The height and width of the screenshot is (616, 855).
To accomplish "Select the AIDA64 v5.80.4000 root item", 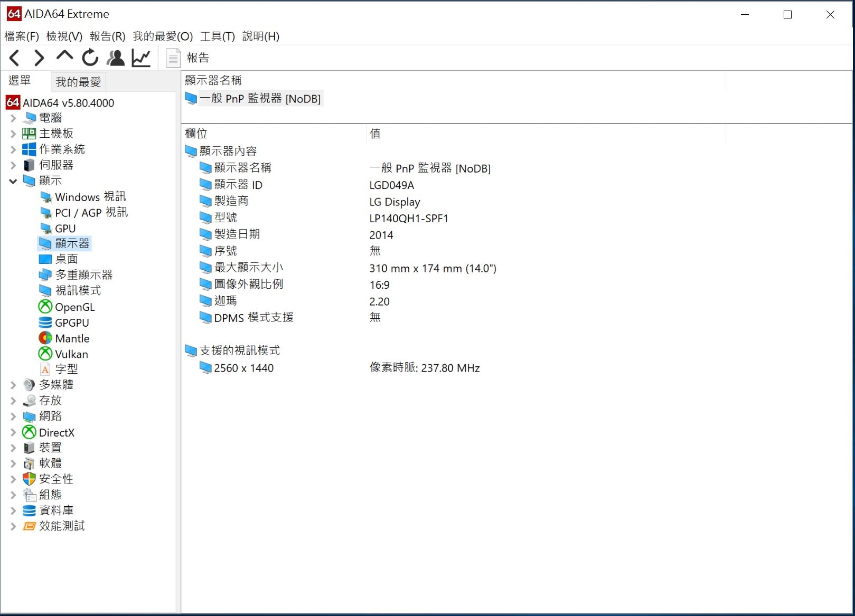I will [60, 102].
